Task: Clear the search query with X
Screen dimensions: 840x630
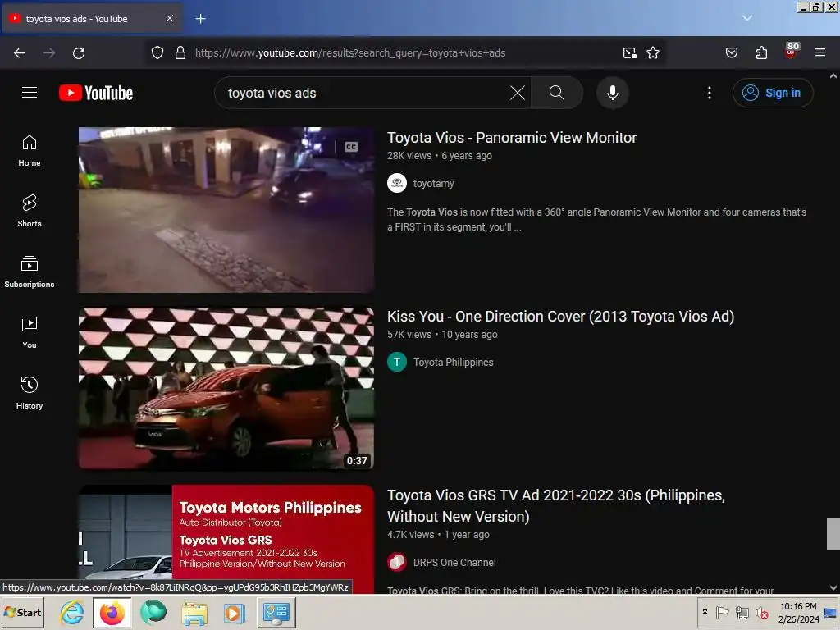Action: click(x=517, y=93)
